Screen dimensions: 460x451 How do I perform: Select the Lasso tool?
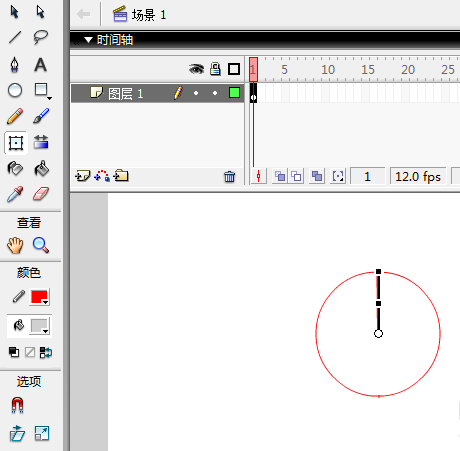click(x=41, y=37)
